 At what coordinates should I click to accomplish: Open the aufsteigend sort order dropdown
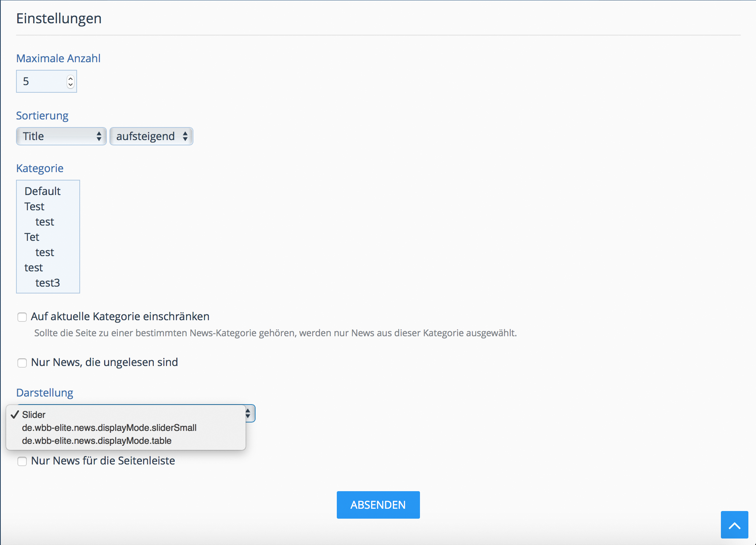[151, 136]
